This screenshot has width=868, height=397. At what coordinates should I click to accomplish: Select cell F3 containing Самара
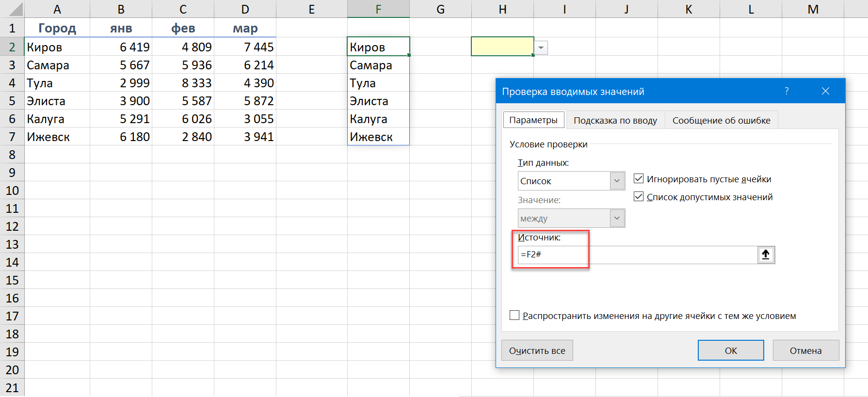pyautogui.click(x=378, y=65)
